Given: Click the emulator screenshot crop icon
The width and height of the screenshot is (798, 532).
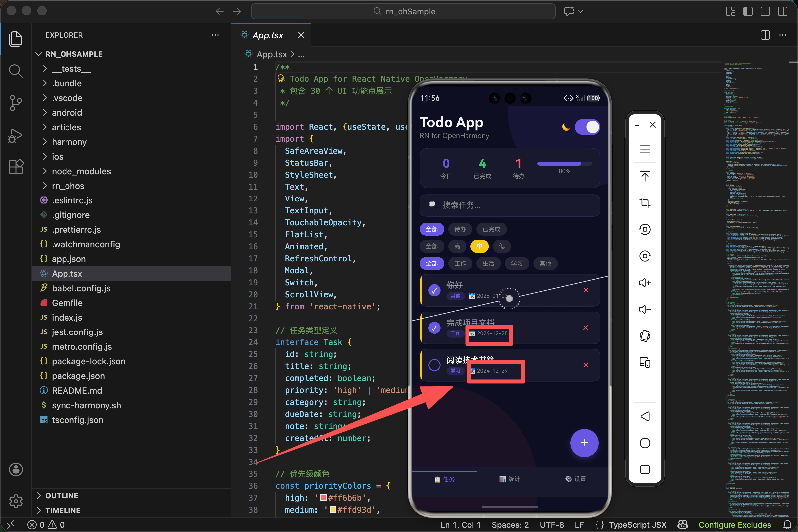Looking at the screenshot, I should click(x=645, y=202).
